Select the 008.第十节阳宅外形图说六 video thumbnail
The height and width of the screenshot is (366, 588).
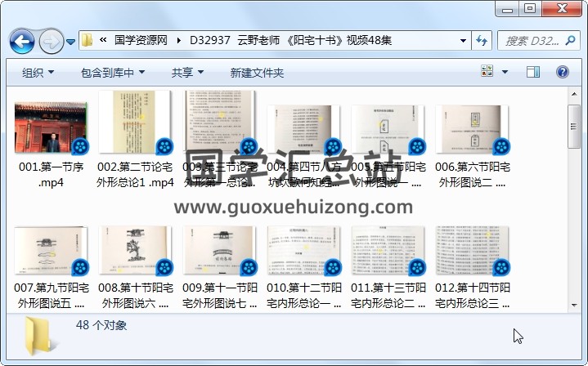pos(135,251)
